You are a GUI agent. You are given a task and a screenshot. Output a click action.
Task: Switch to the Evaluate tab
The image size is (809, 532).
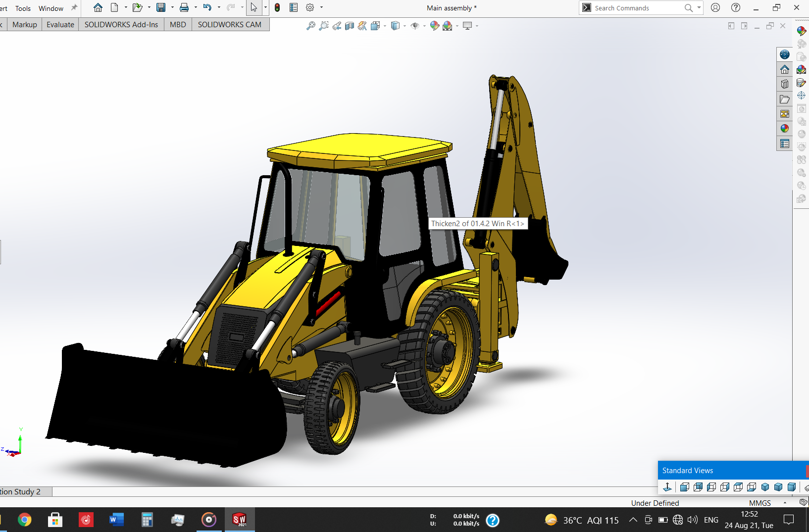coord(60,25)
